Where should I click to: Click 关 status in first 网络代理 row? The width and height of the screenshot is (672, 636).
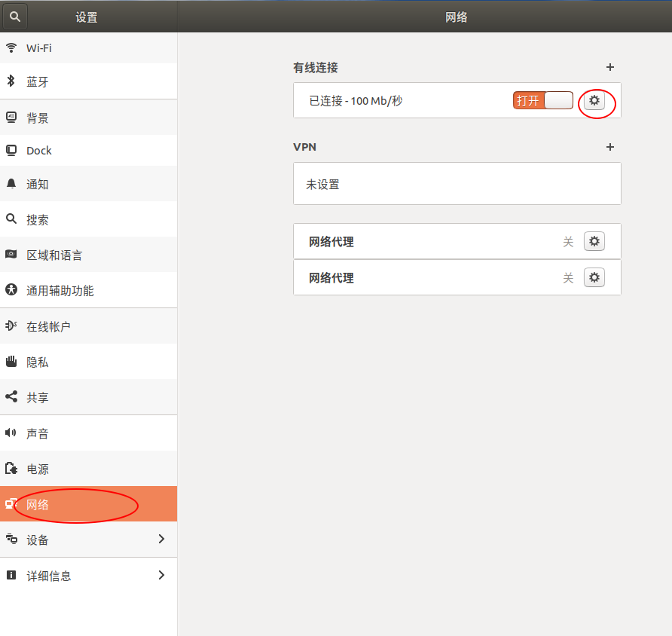click(x=568, y=241)
